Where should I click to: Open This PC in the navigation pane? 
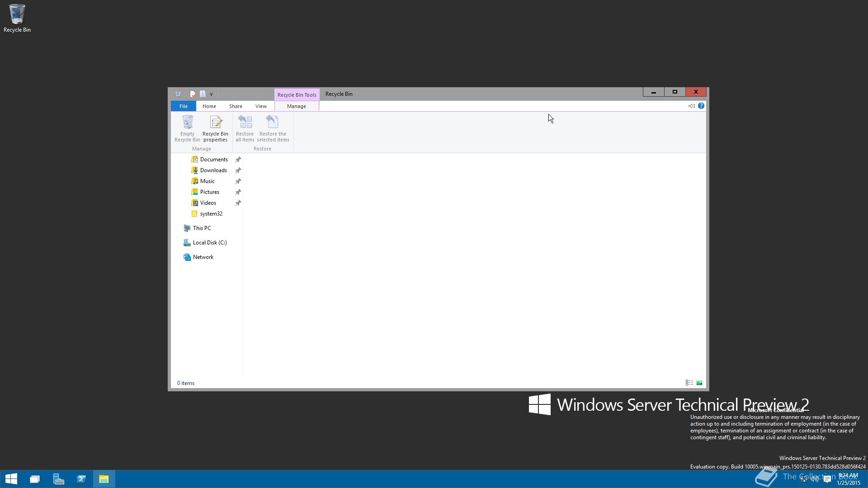tap(202, 228)
